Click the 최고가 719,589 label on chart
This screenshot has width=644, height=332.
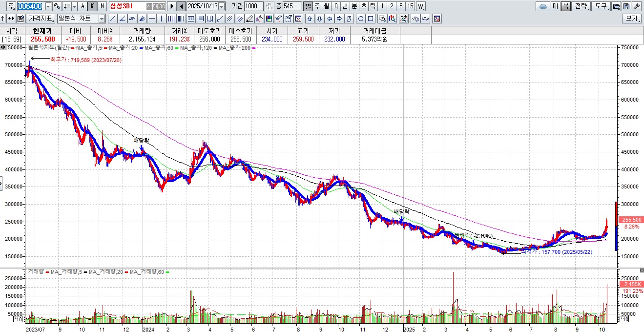(85, 60)
